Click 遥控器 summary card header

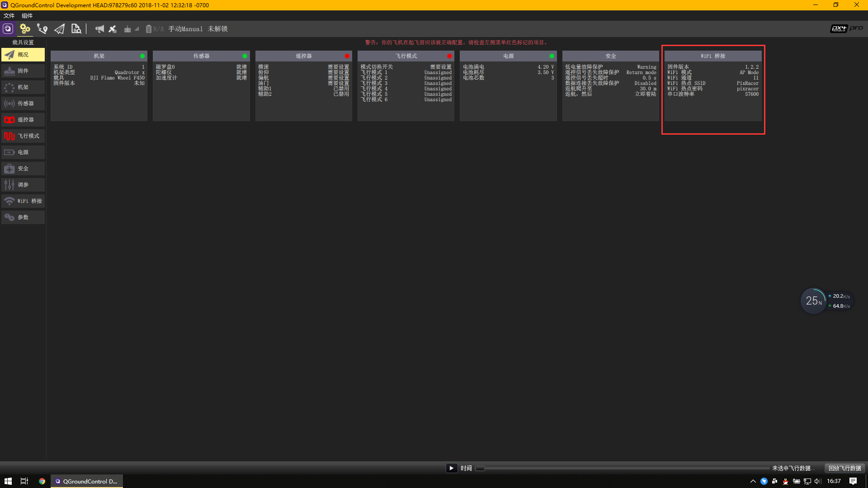click(x=303, y=56)
